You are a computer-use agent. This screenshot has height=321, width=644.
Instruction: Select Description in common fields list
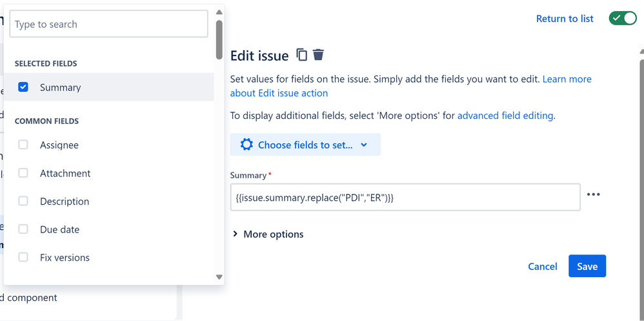65,202
